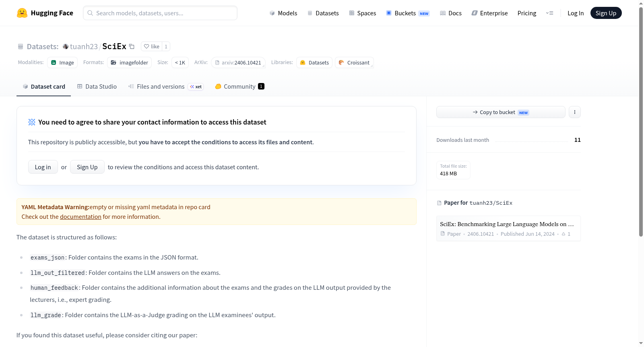Image resolution: width=644 pixels, height=347 pixels.
Task: Switch to the Dataset card tab
Action: (44, 87)
